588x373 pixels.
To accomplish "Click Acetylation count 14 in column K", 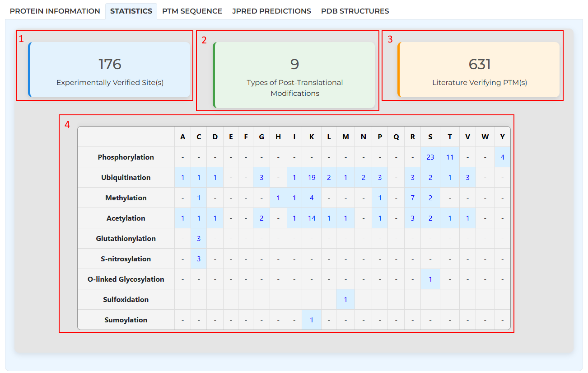I will pos(312,218).
